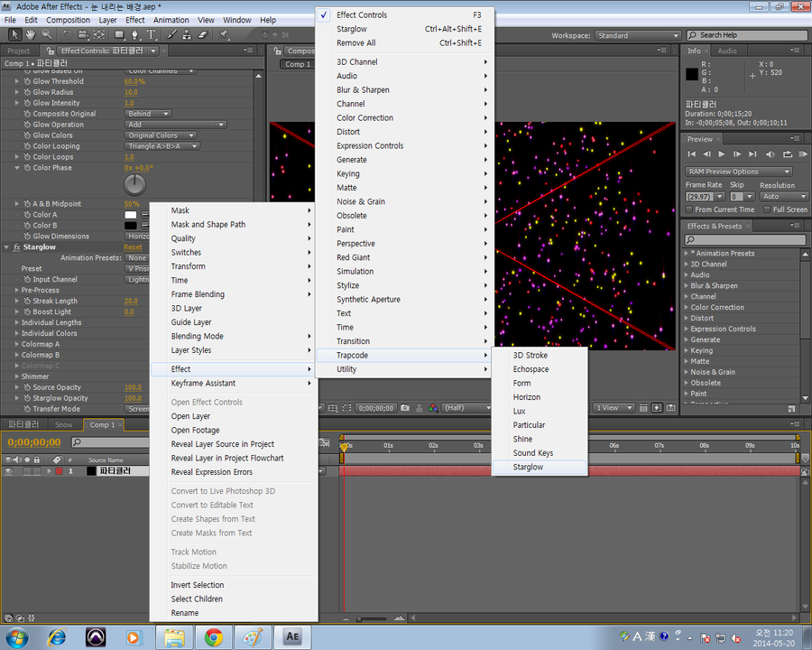Click the Color B black swatch

click(x=131, y=226)
